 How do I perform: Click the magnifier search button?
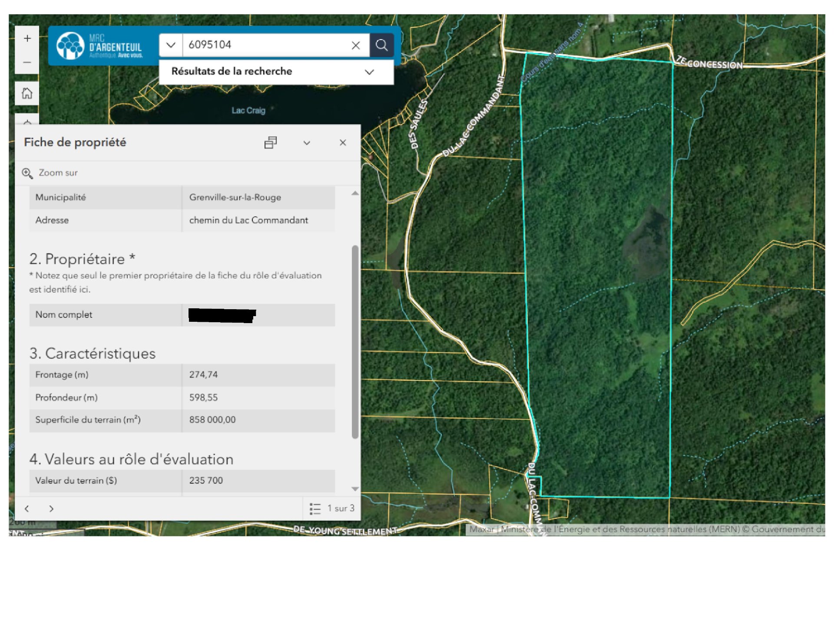(x=381, y=45)
